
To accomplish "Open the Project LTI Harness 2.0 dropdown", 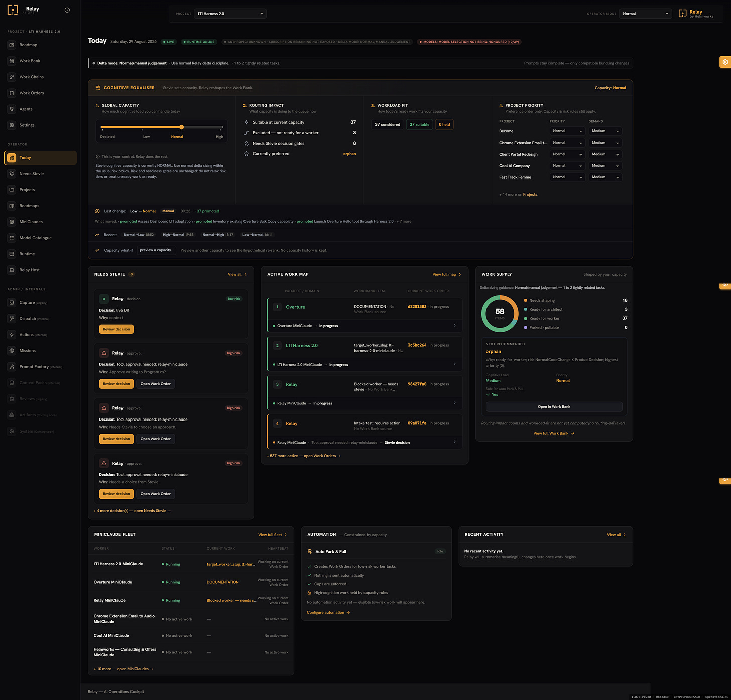I will click(x=230, y=14).
